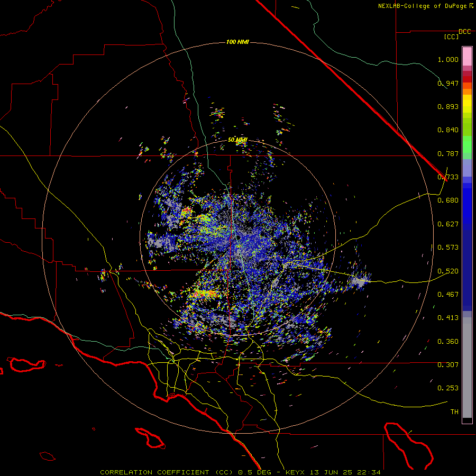Pick the orange band of the color bar
The height and width of the screenshot is (476, 476).
[x=467, y=91]
